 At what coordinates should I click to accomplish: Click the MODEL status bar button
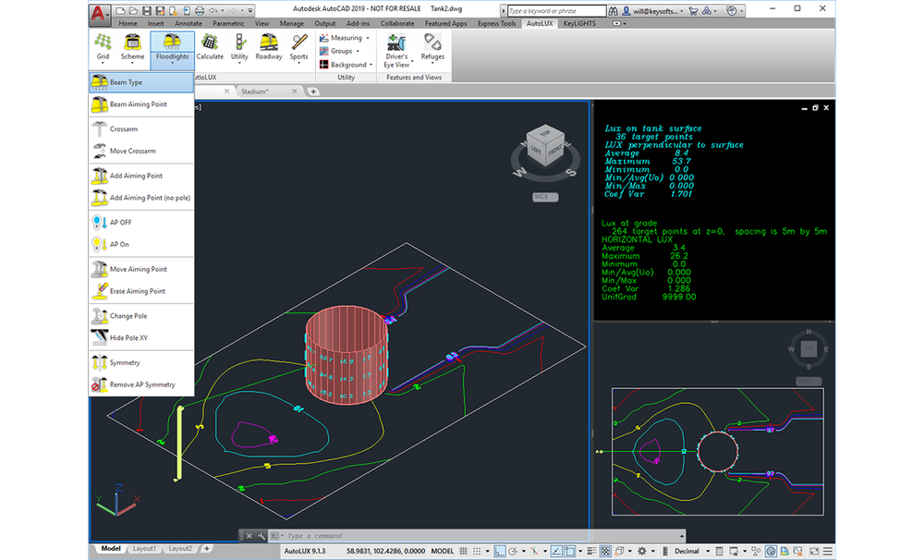tap(442, 552)
